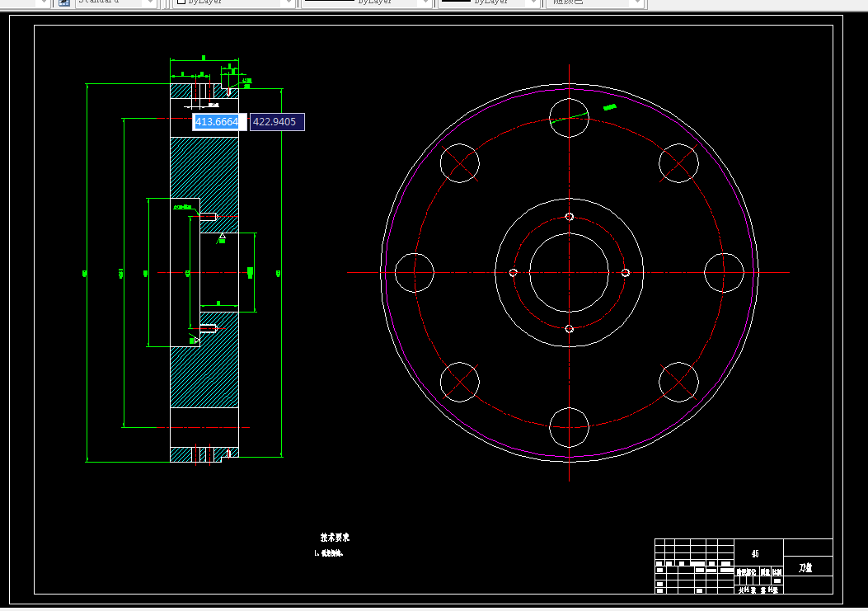This screenshot has height=611, width=868.
Task: Select the upper-right bolt hole with red cross
Action: pos(678,163)
